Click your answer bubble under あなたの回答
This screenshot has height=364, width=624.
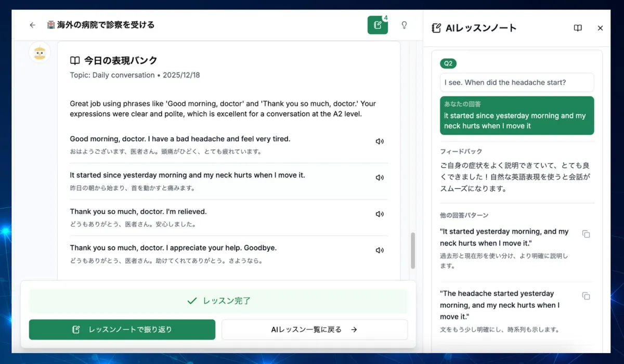517,115
